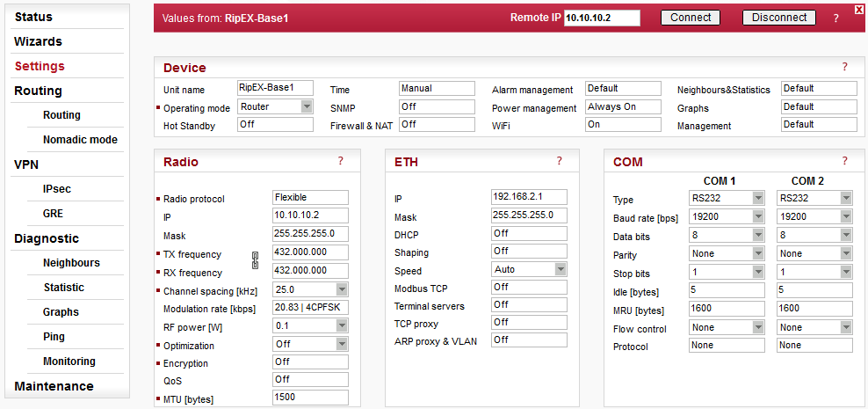Click the Time Manual field
The height and width of the screenshot is (409, 868).
437,88
